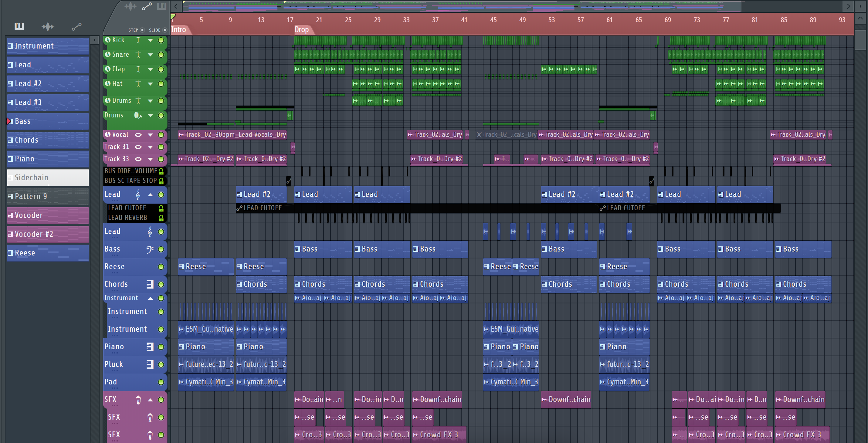Collapse the Lead track group arrow

pyautogui.click(x=150, y=195)
